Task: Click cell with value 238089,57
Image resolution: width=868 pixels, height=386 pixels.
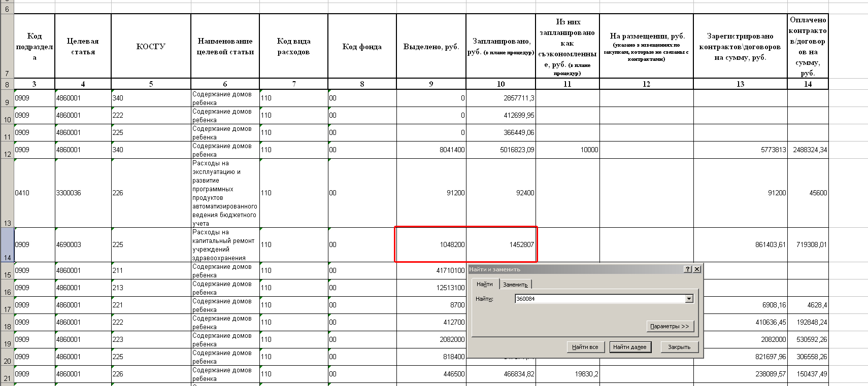Action: pos(741,374)
